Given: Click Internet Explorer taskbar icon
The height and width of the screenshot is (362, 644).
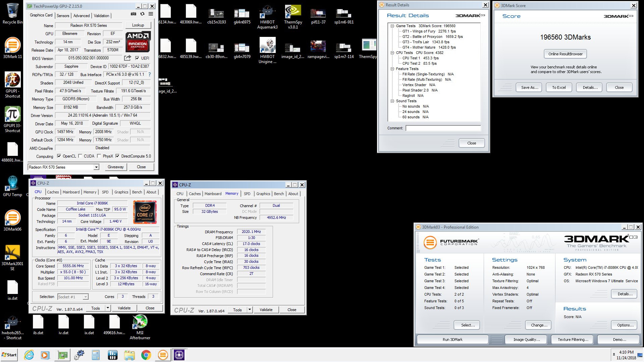Looking at the screenshot, I should point(29,355).
